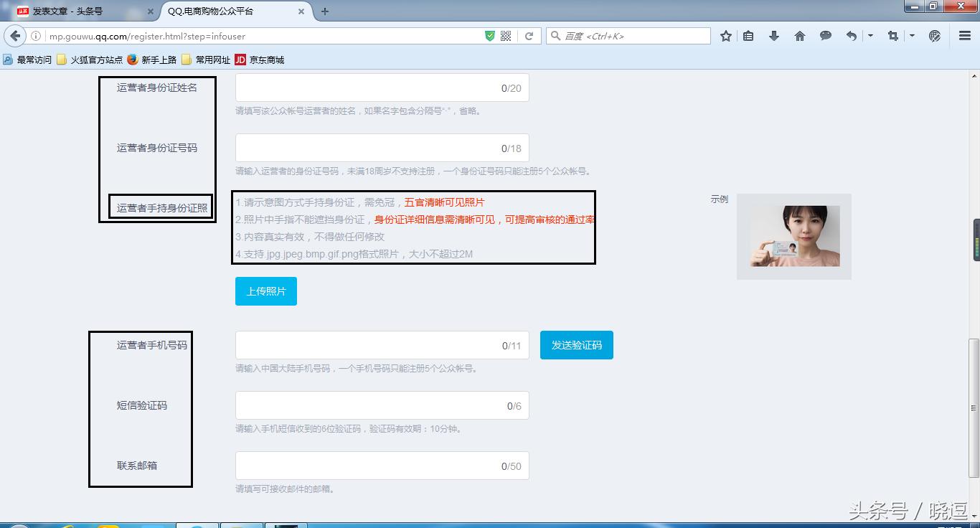
Task: Open the dropdown arrow beside the undo icon
Action: 870,35
